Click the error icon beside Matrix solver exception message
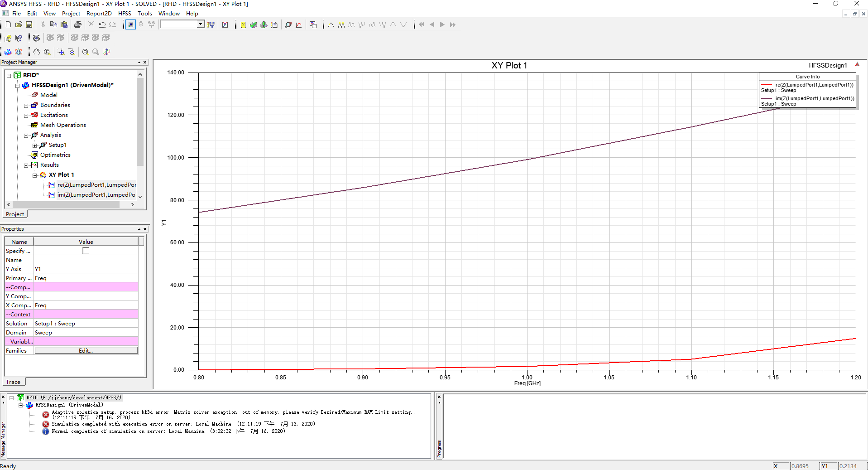 46,415
